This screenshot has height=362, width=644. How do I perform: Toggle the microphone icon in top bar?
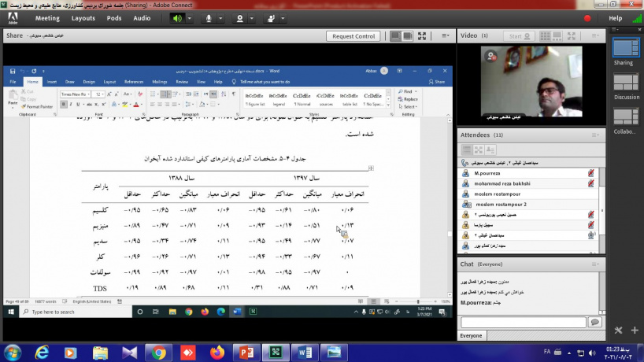point(209,18)
